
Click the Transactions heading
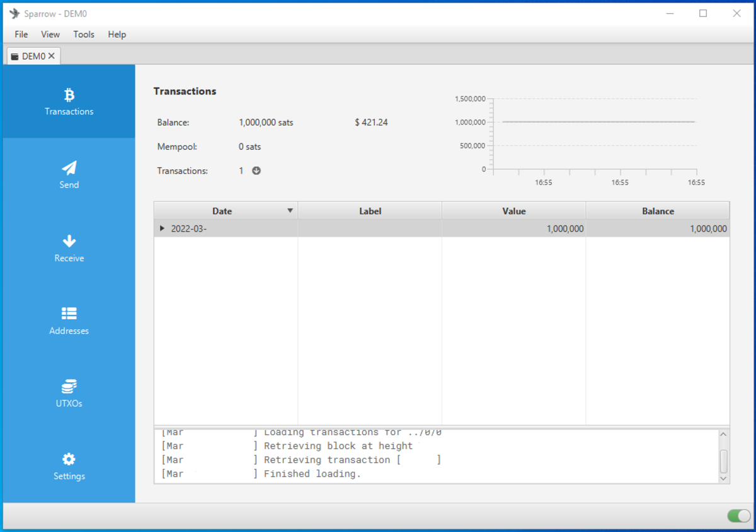[185, 91]
